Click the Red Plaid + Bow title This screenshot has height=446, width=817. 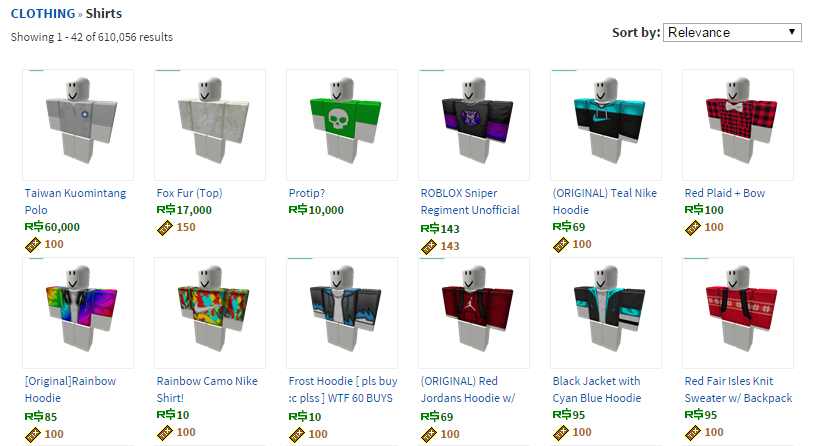pos(725,193)
